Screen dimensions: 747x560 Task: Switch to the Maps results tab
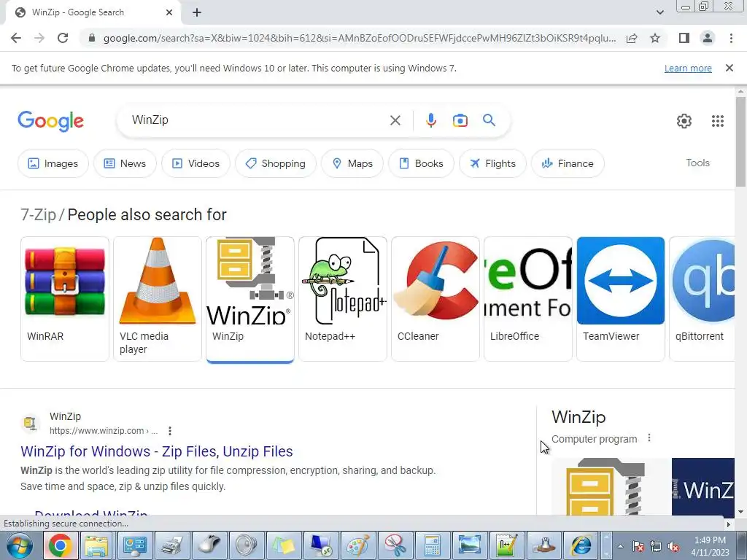coord(352,163)
